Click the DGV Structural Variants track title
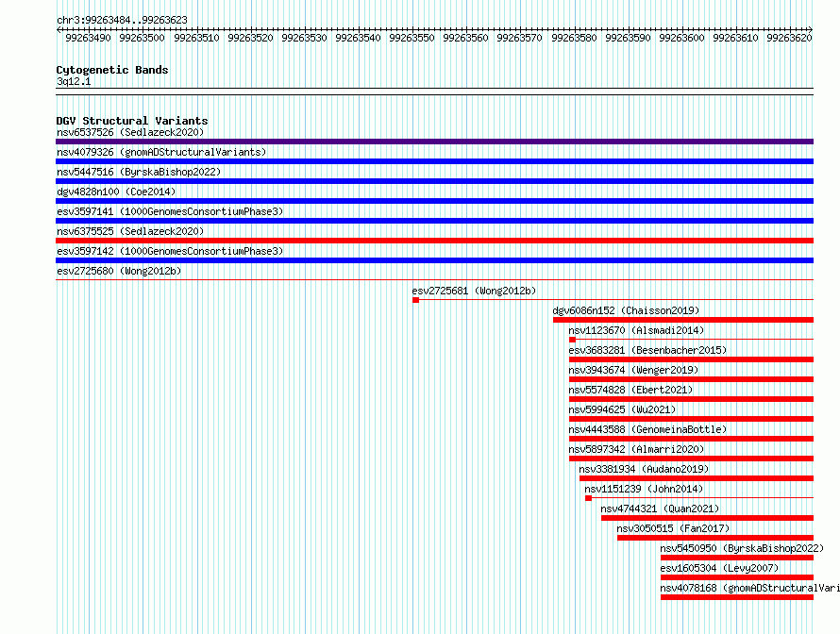The height and width of the screenshot is (634, 840). pos(132,121)
